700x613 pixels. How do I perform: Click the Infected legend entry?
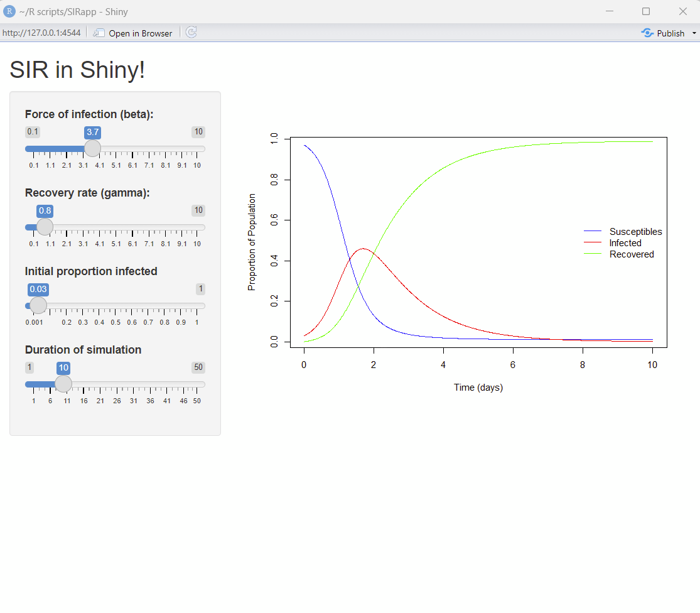pos(613,243)
